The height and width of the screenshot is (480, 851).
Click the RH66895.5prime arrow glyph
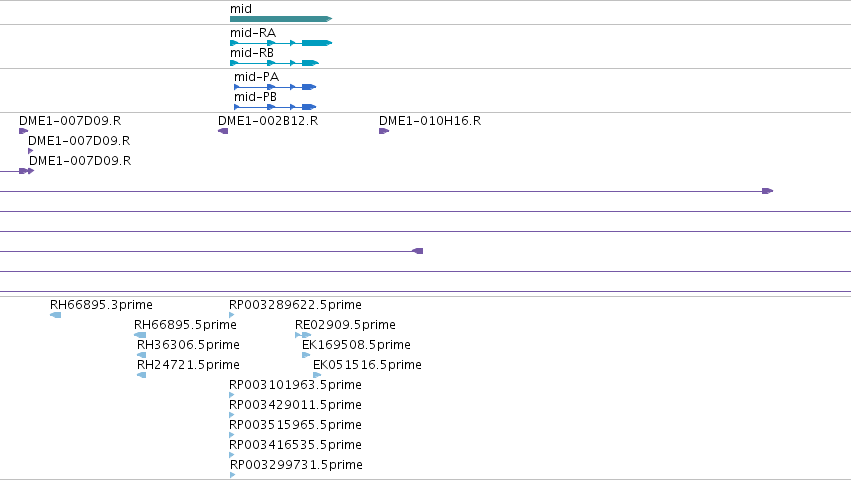point(140,335)
